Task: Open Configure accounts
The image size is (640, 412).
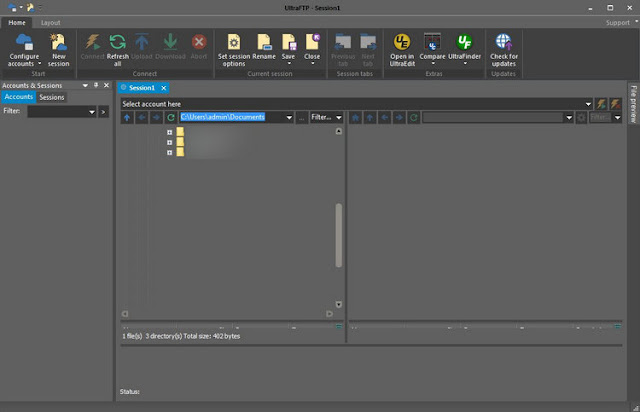Action: [24, 50]
